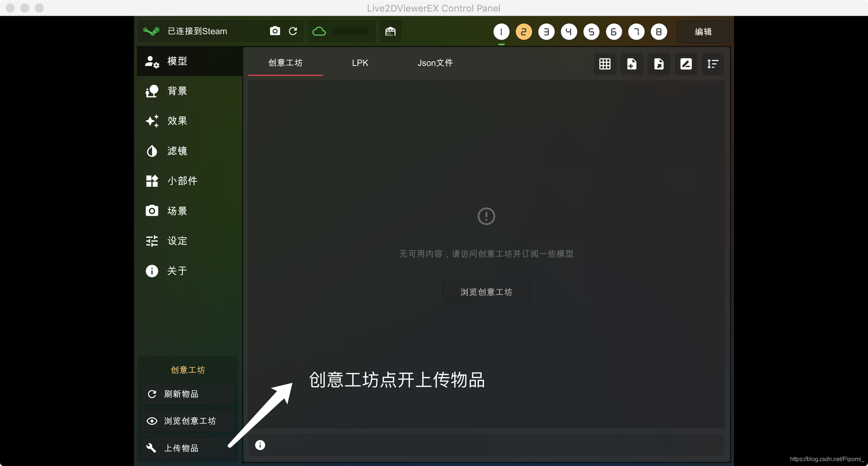Switch to slot number 2

point(524,32)
